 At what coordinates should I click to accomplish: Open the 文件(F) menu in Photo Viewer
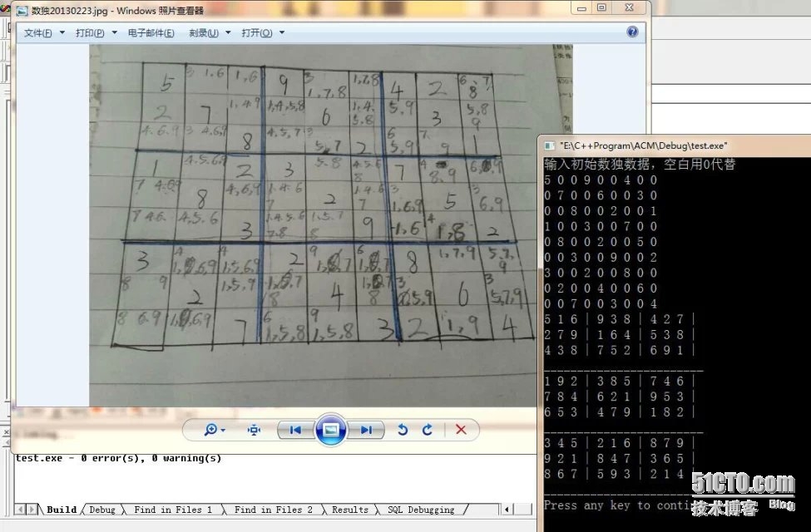click(37, 33)
